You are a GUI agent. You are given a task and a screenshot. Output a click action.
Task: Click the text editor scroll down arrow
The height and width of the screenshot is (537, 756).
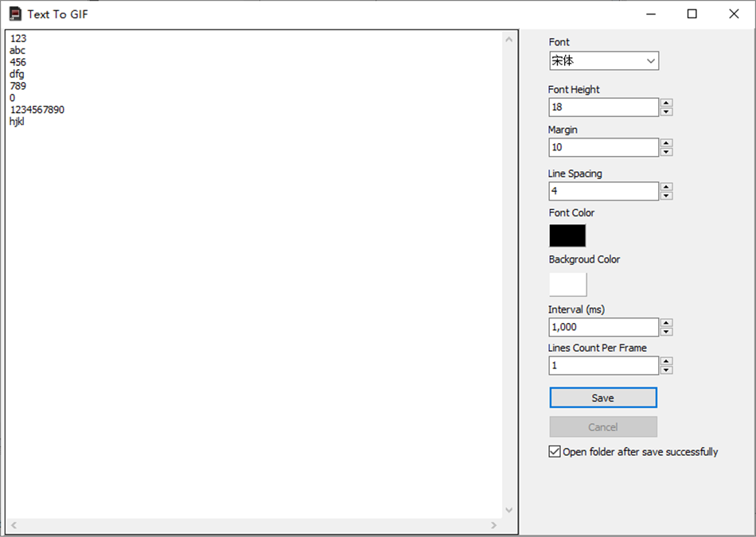pos(509,510)
